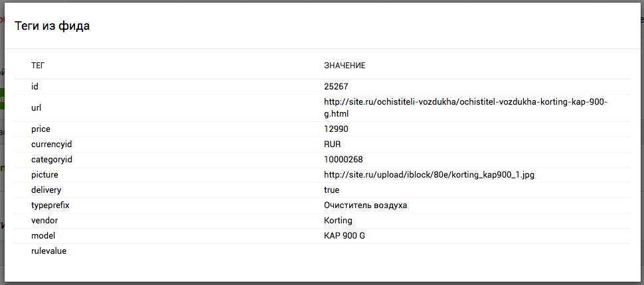Click the model tag name

[x=43, y=236]
